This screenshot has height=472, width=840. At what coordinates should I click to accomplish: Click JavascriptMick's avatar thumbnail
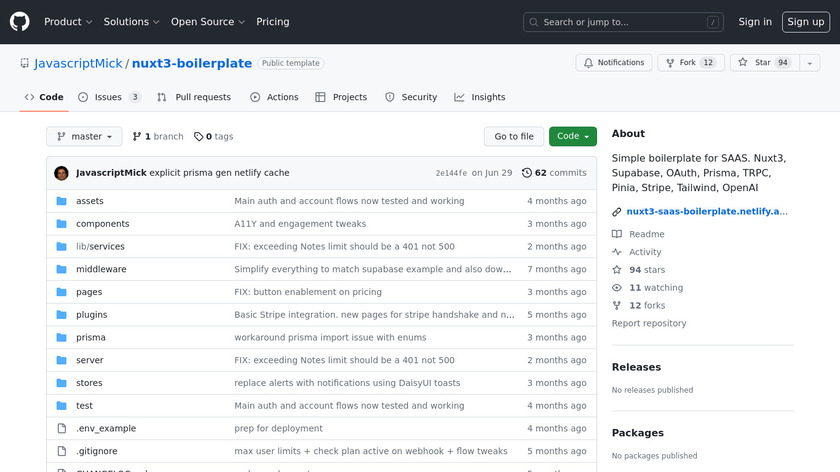click(x=62, y=173)
